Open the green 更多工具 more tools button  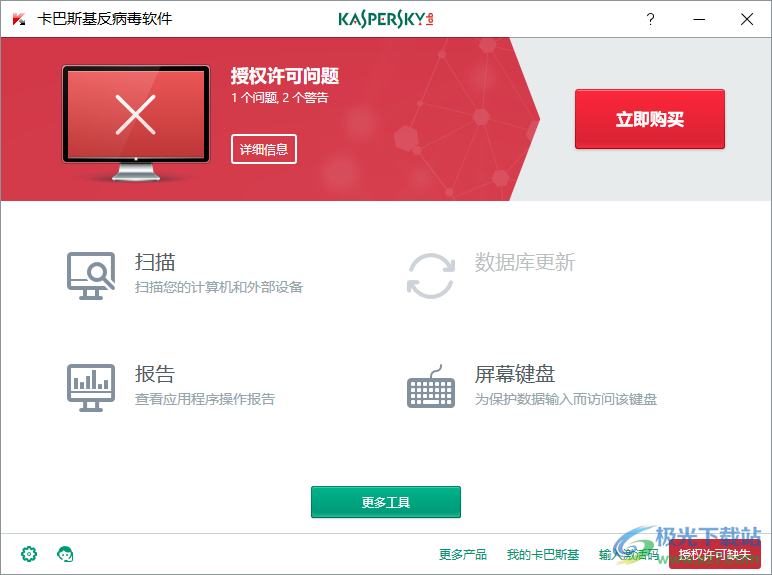pos(386,502)
